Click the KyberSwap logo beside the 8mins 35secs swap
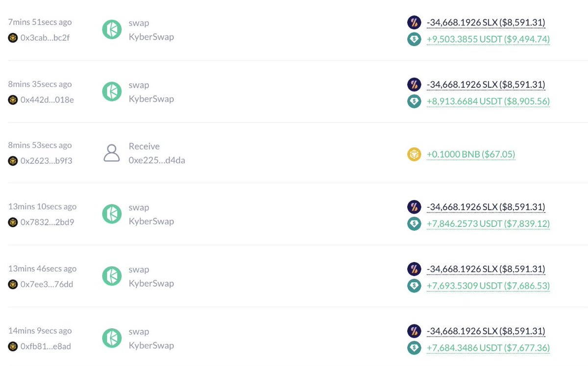Screen dimensions: 588x366 112,92
